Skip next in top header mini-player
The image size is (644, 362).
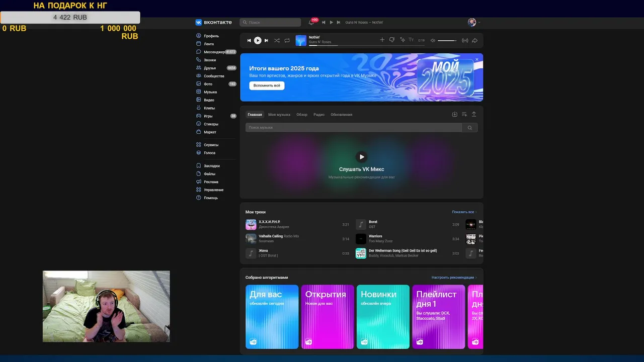(339, 22)
